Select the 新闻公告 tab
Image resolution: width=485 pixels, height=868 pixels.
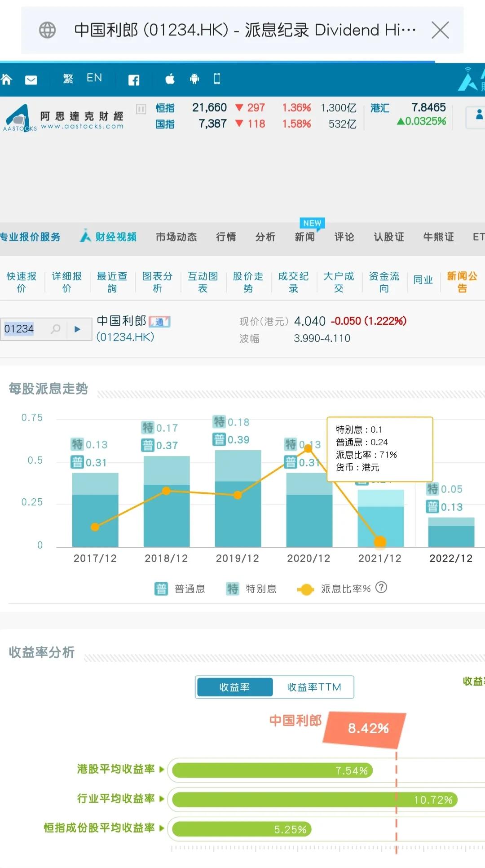[x=463, y=282]
